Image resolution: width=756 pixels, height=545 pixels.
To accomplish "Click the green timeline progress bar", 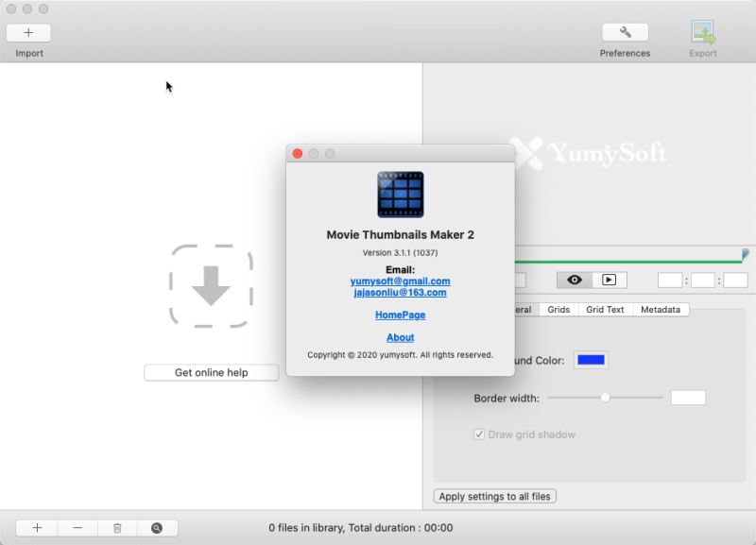I will click(x=628, y=262).
